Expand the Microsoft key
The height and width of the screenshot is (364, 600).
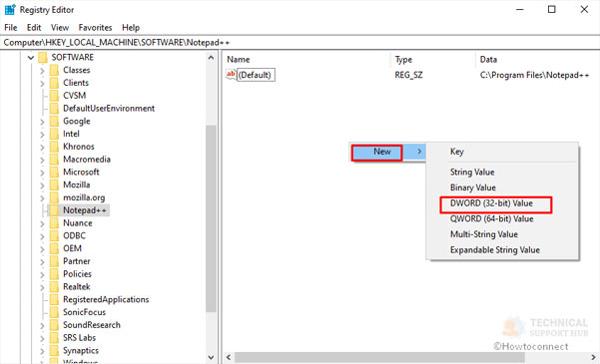[x=43, y=173]
